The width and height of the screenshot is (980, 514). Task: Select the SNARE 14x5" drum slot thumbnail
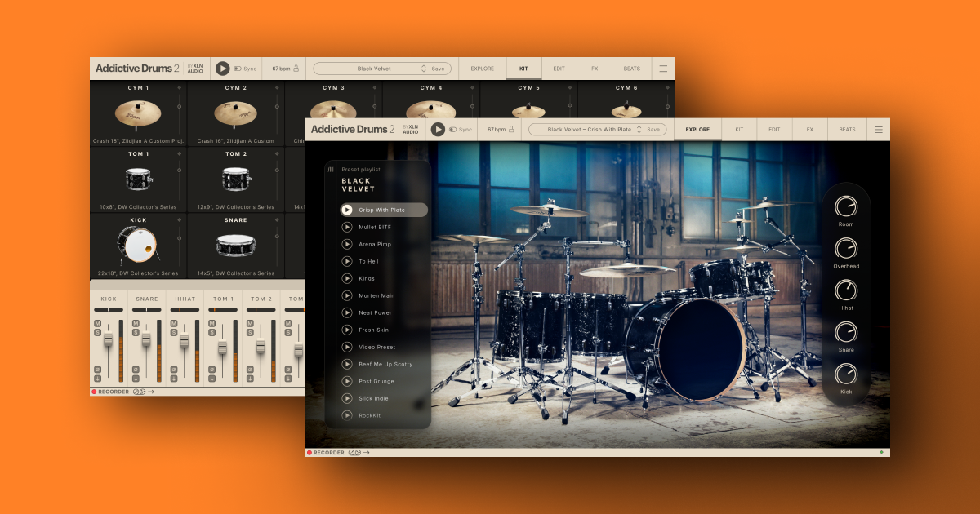(236, 245)
